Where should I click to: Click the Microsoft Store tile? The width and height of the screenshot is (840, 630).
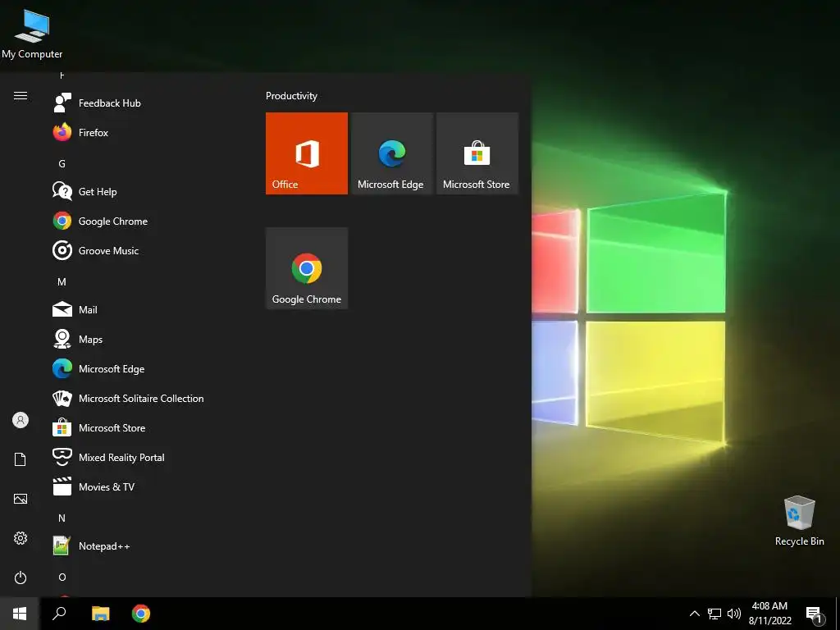coord(477,153)
